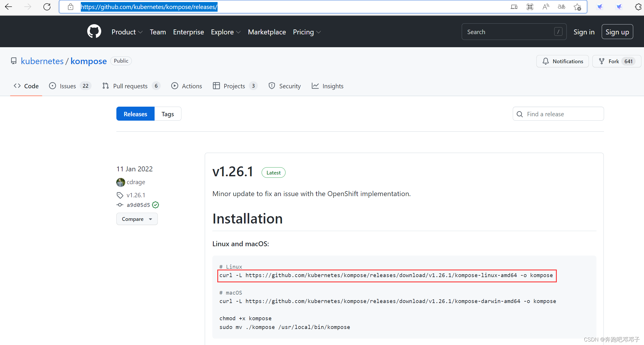Click the site lock icon in address bar
The image size is (644, 345).
pos(71,7)
